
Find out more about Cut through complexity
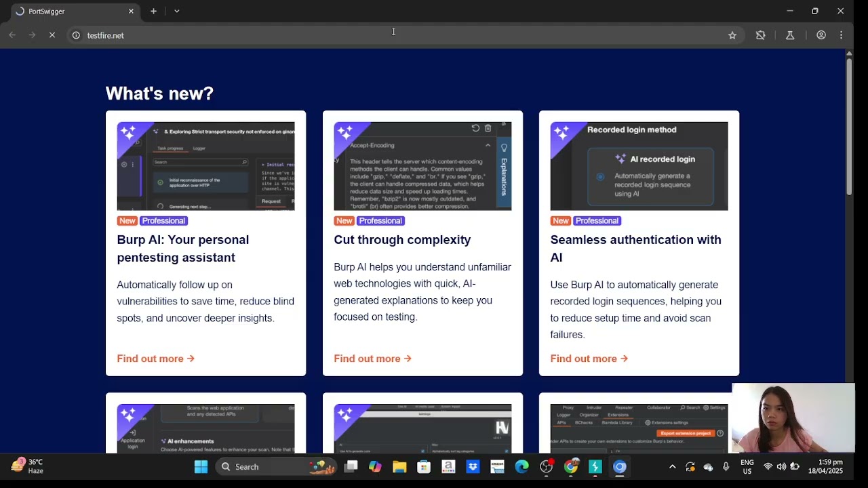(x=373, y=359)
